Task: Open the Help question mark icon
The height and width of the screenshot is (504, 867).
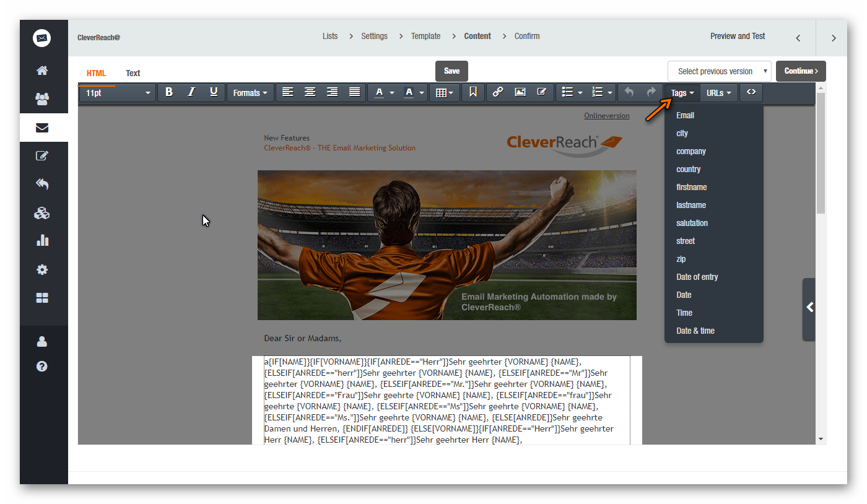Action: [42, 366]
